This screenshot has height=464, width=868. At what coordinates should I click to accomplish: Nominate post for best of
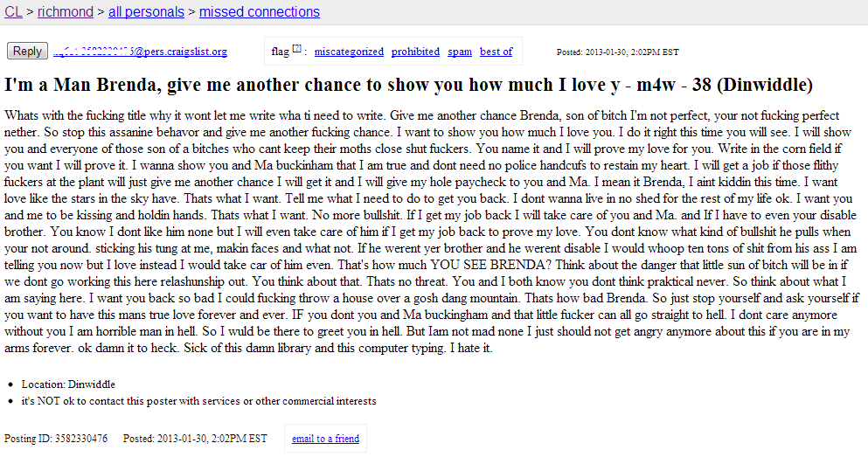pos(496,52)
